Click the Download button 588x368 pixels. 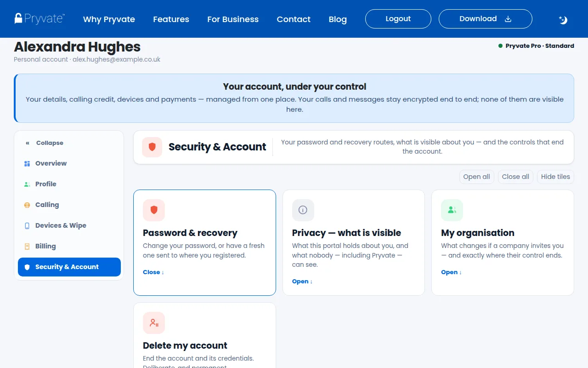coord(486,19)
